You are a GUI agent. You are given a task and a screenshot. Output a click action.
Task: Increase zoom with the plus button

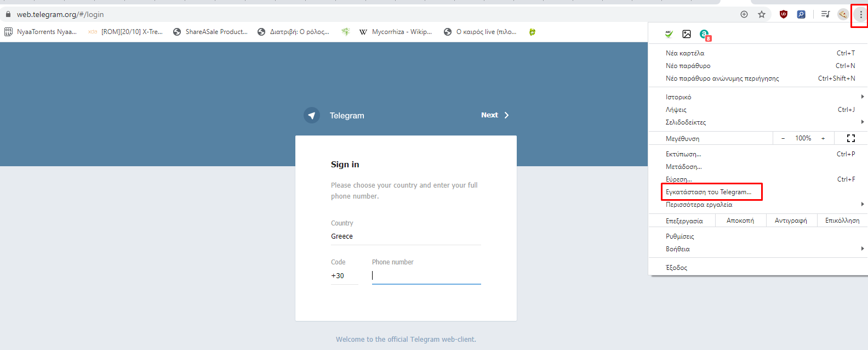point(823,138)
